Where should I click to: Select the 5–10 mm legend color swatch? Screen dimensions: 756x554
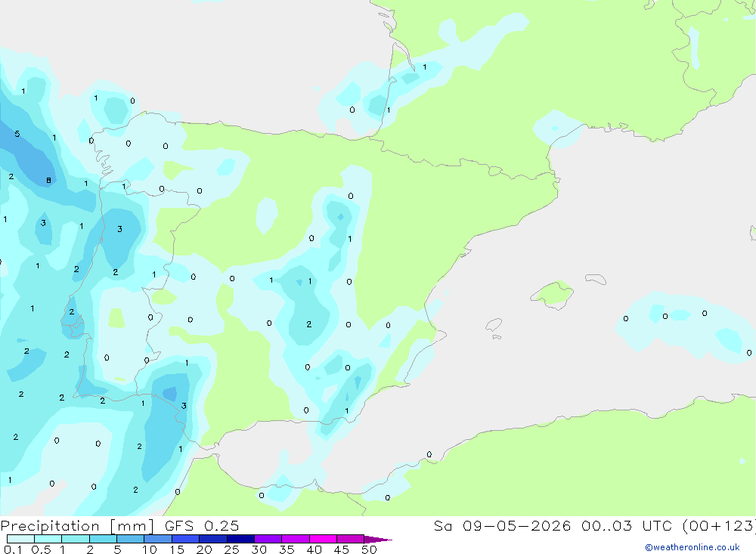[130, 539]
